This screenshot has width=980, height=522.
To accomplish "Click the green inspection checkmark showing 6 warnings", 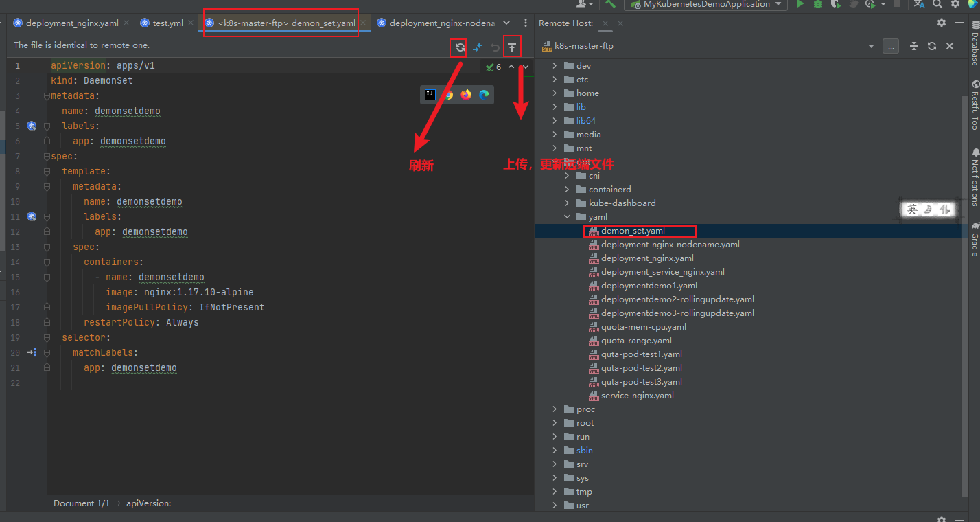I will tap(489, 66).
